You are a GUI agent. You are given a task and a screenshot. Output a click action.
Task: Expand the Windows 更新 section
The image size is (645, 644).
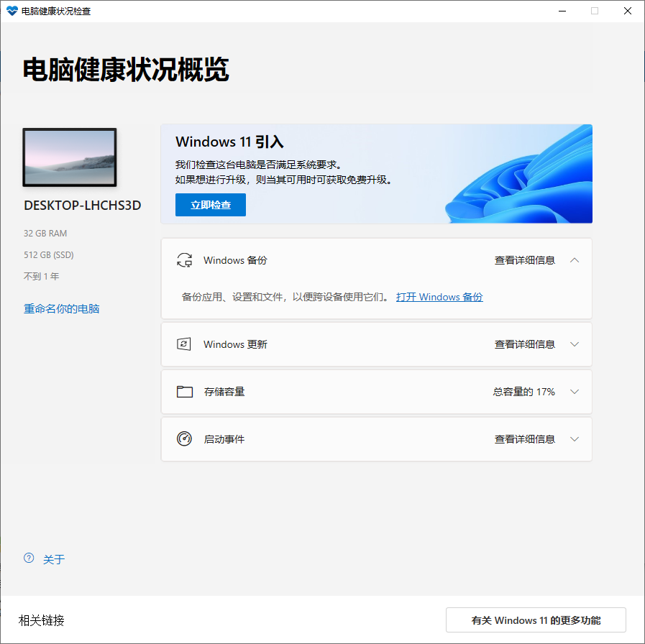pos(574,344)
